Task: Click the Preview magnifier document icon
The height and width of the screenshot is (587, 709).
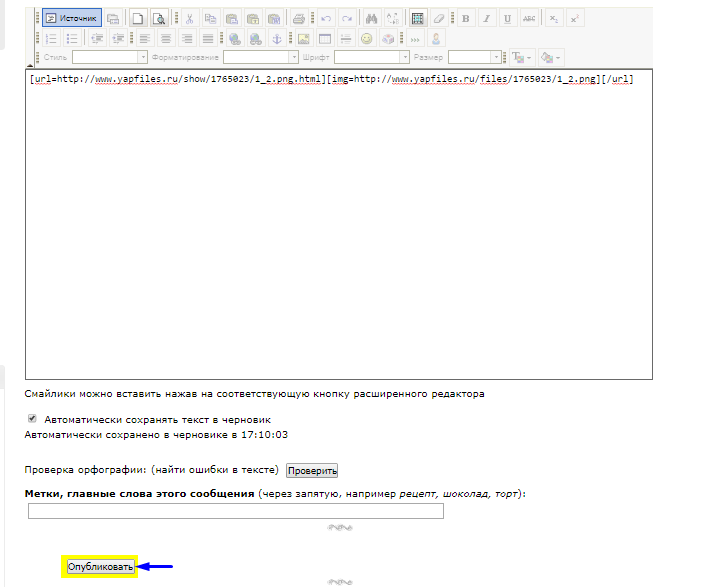Action: click(157, 18)
